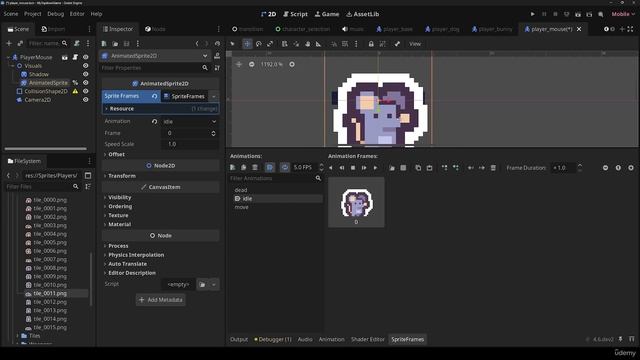Image resolution: width=640 pixels, height=360 pixels.
Task: Open the AnimatedSprite2D node selector dropdown
Action: (x=155, y=56)
